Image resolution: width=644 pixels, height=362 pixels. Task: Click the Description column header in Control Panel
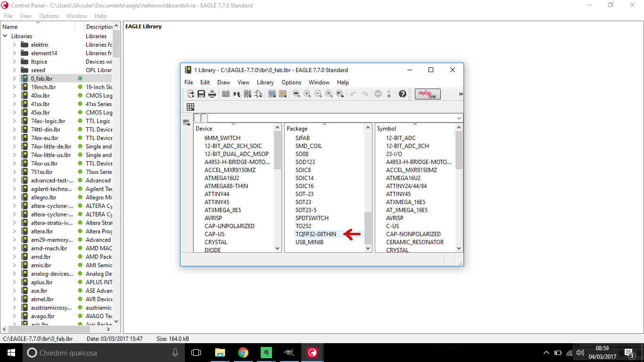coord(99,26)
